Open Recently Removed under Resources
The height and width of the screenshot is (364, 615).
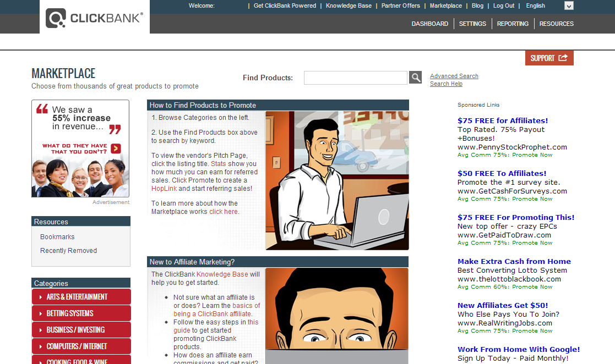tap(68, 250)
